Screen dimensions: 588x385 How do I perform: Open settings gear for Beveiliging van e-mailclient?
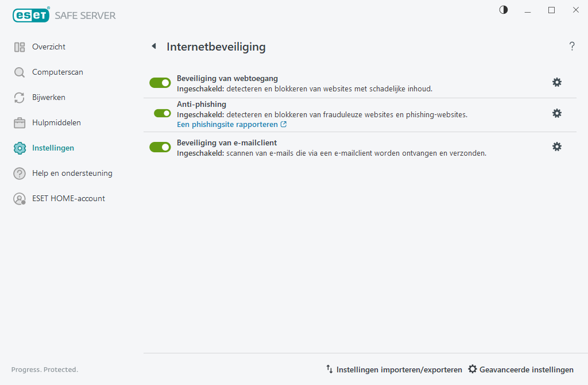pyautogui.click(x=556, y=147)
